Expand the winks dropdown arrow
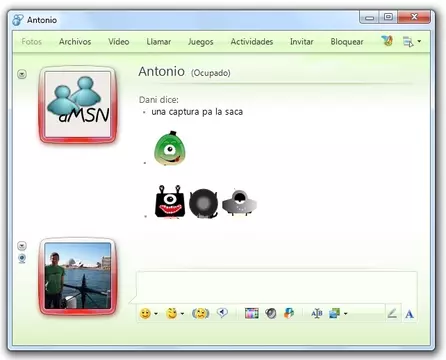Viewport: 446px width, 360px height. pyautogui.click(x=182, y=314)
